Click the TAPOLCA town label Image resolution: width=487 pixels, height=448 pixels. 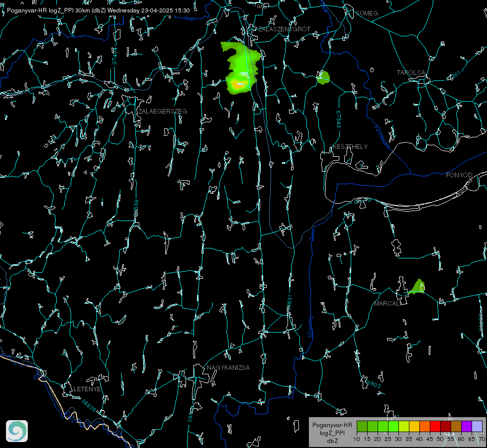(x=411, y=73)
